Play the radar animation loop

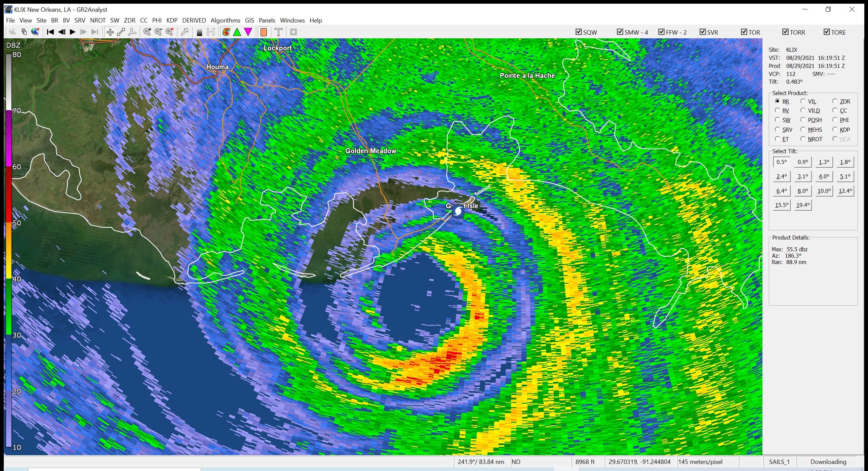(73, 32)
